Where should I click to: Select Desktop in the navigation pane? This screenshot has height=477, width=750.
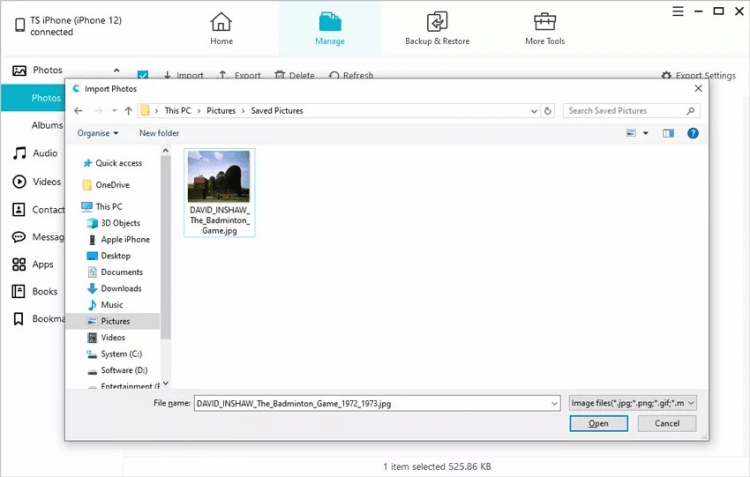115,256
